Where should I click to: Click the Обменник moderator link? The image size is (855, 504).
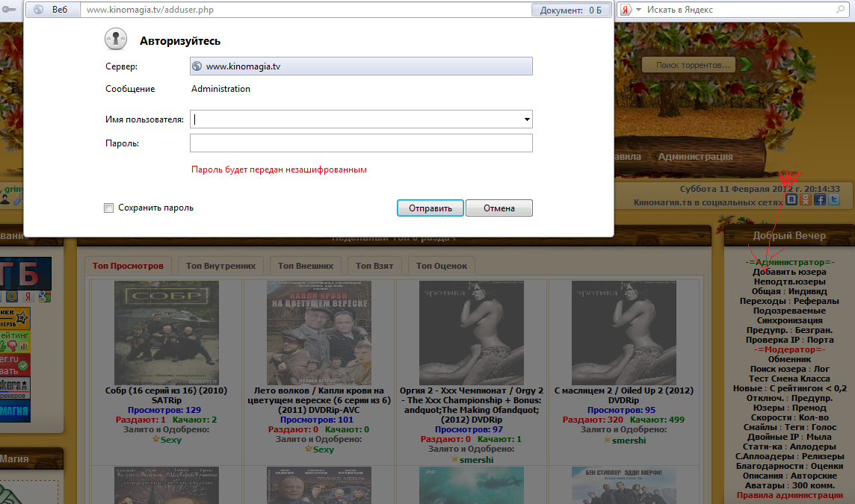point(789,359)
